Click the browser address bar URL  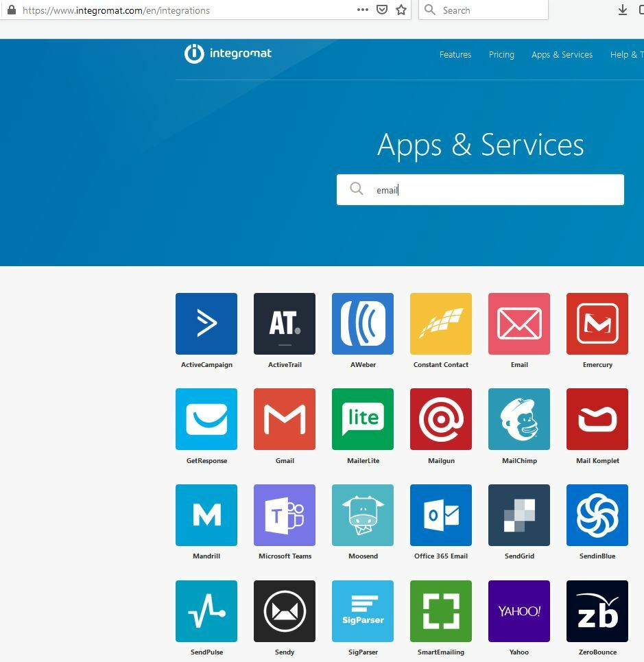[116, 10]
